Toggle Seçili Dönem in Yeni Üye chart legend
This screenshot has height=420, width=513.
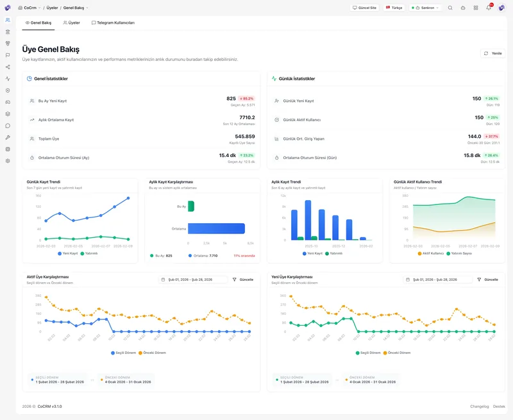click(368, 353)
